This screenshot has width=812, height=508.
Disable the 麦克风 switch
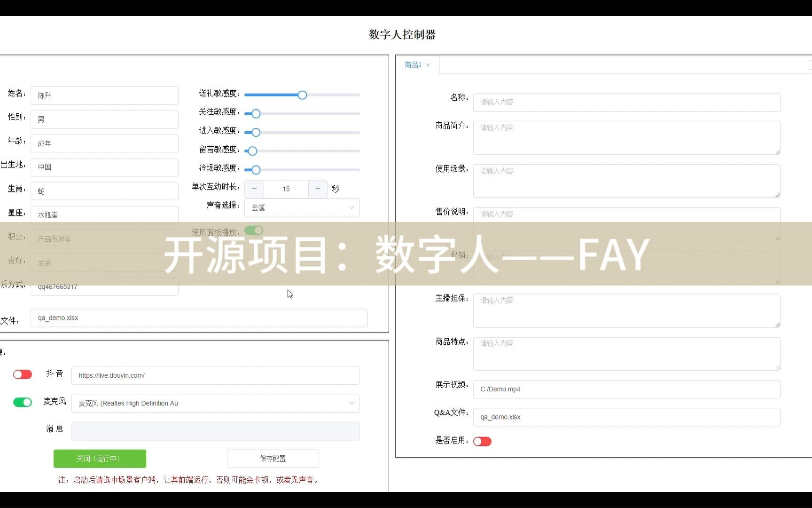23,402
